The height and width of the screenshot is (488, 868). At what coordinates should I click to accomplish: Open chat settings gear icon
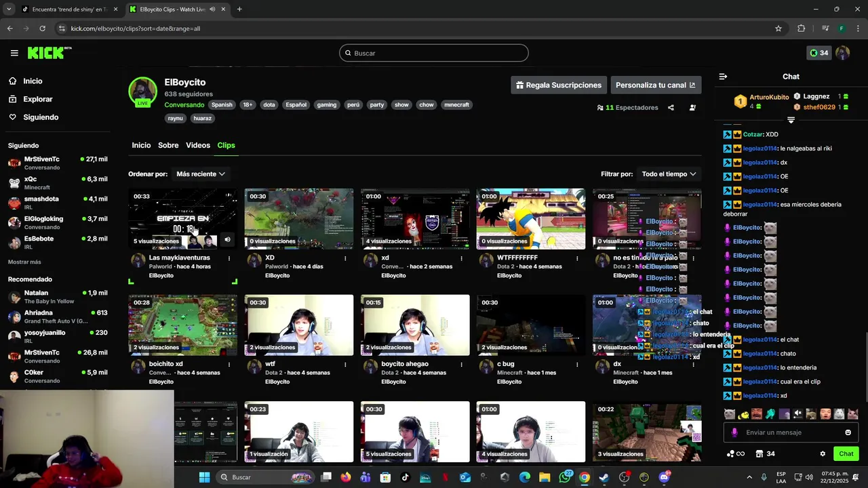[823, 454]
